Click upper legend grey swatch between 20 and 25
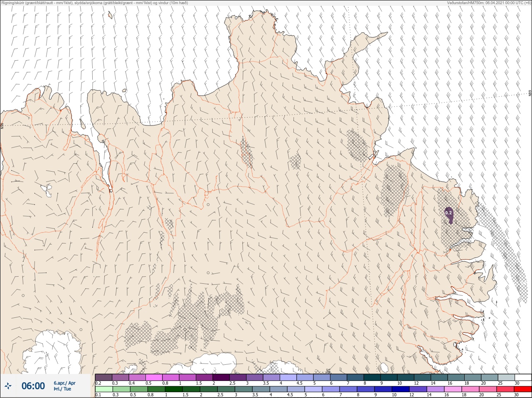 point(490,377)
